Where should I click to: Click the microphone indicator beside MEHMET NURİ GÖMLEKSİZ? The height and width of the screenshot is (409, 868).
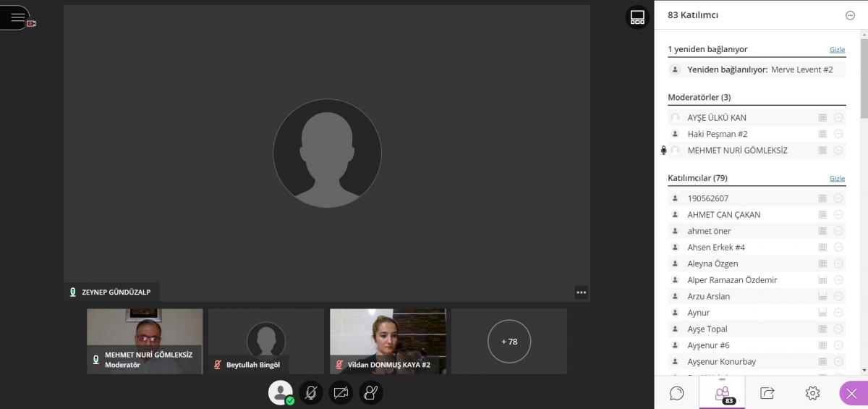tap(663, 151)
